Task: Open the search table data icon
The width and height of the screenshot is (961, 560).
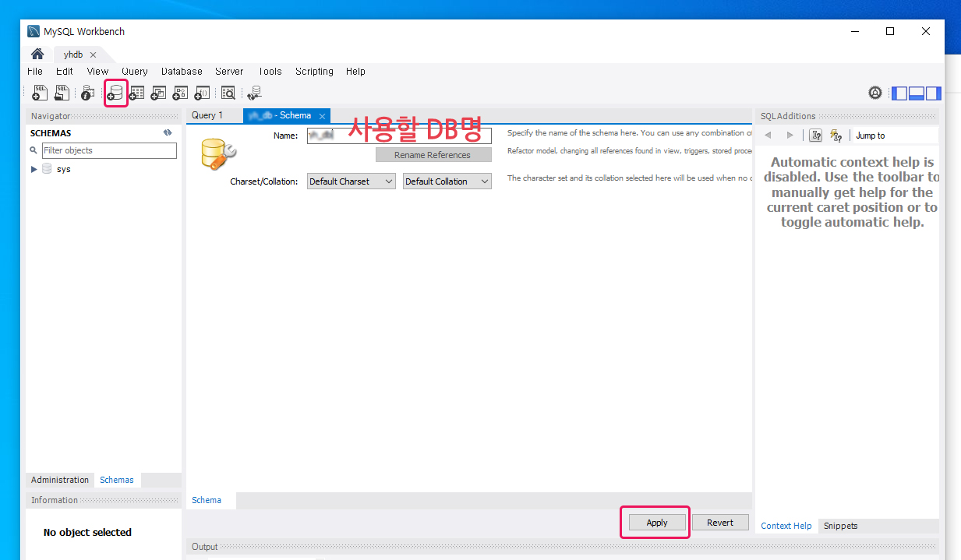Action: click(x=228, y=93)
